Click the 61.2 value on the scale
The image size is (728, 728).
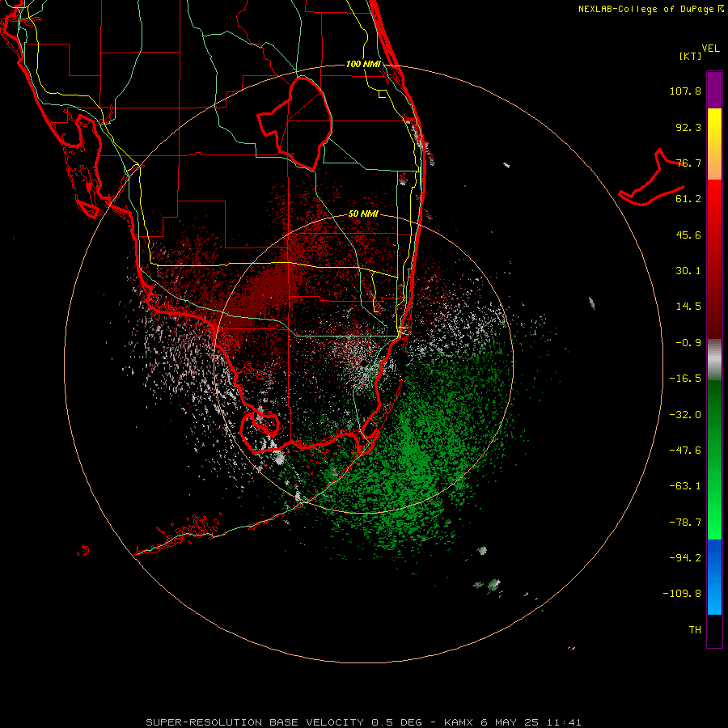click(x=688, y=199)
